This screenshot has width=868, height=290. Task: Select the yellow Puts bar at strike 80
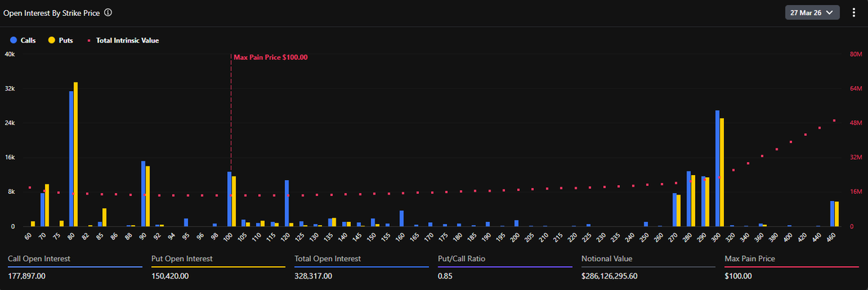[76, 155]
